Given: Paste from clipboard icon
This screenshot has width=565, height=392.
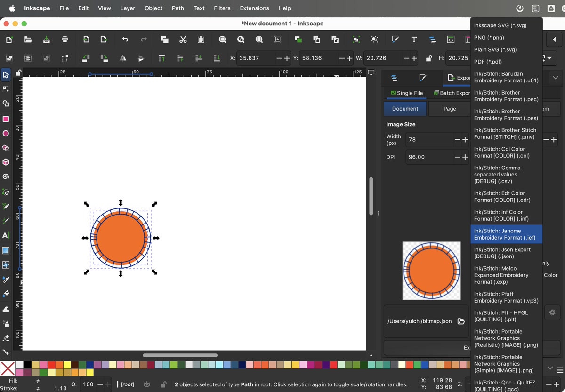Looking at the screenshot, I should [x=201, y=40].
